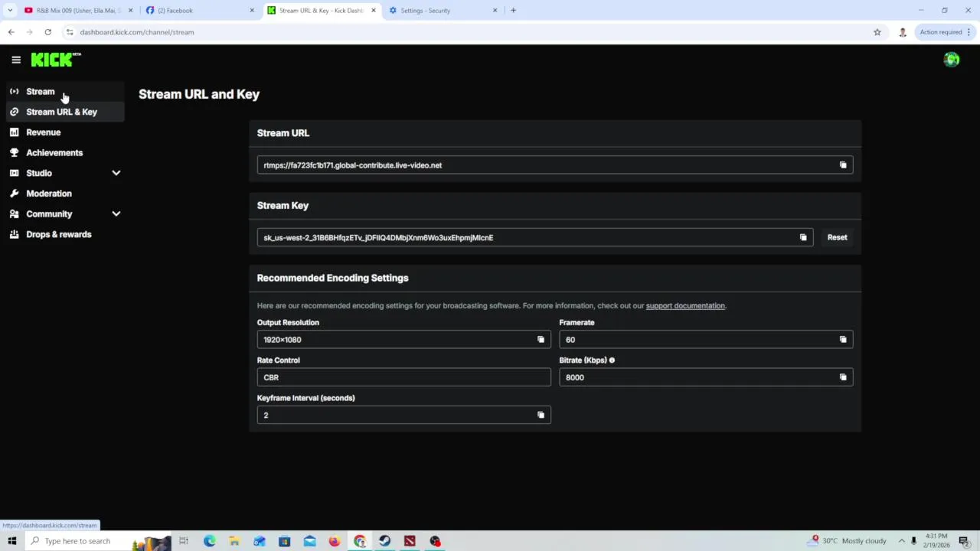980x551 pixels.
Task: Go back in the browser
Action: click(11, 32)
